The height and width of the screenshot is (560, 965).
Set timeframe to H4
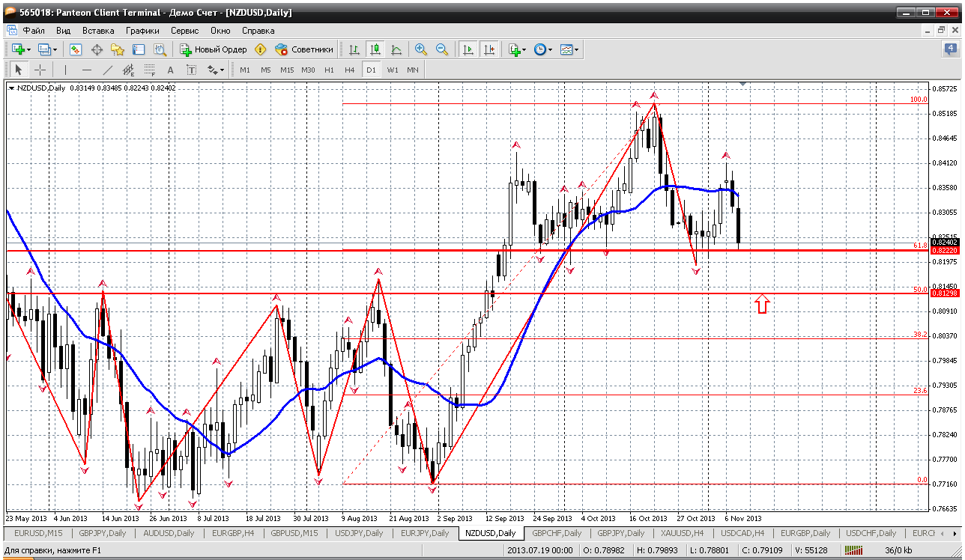pos(350,70)
